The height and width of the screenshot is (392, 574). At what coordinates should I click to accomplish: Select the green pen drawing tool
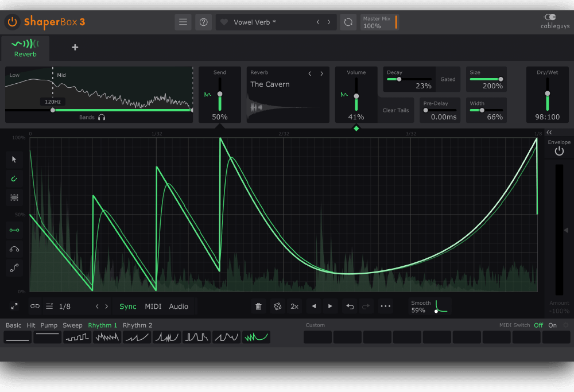tap(14, 178)
